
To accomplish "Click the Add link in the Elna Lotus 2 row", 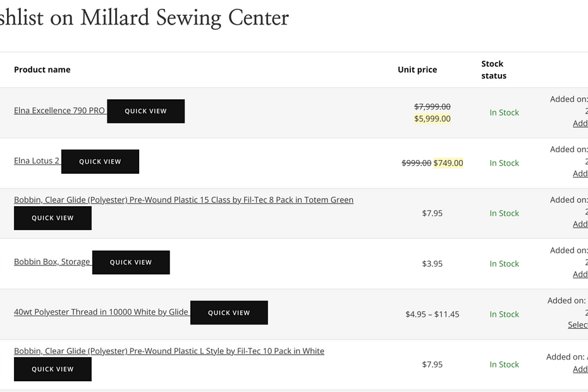I will point(580,173).
